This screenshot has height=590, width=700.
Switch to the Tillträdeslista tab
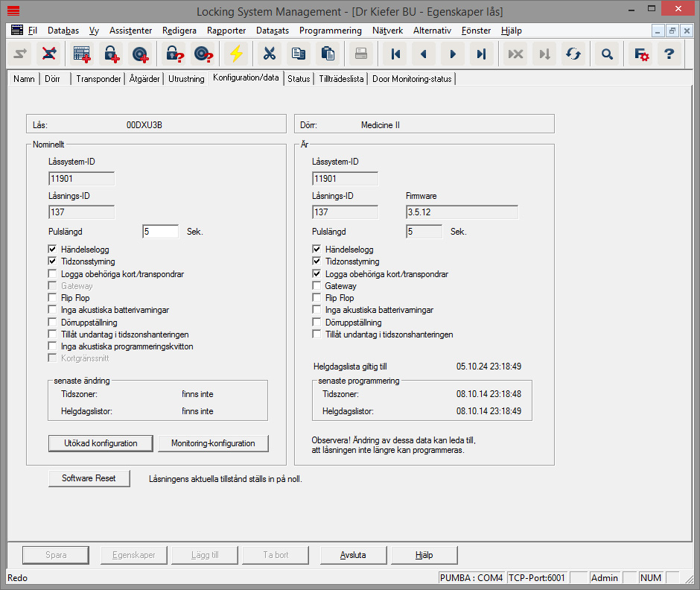(341, 78)
